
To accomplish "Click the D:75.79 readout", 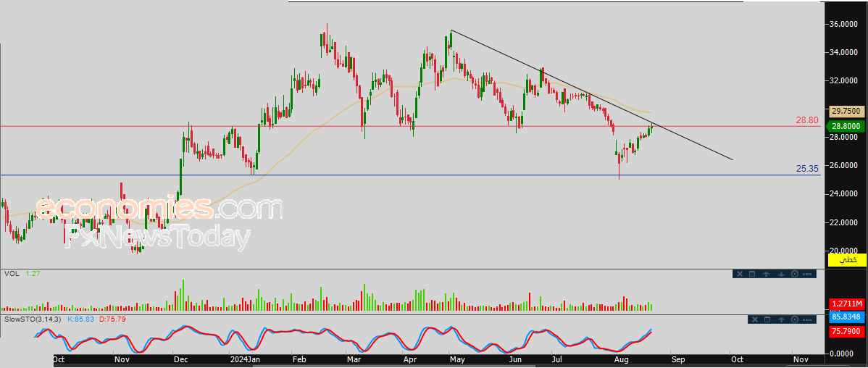I will tap(112, 319).
